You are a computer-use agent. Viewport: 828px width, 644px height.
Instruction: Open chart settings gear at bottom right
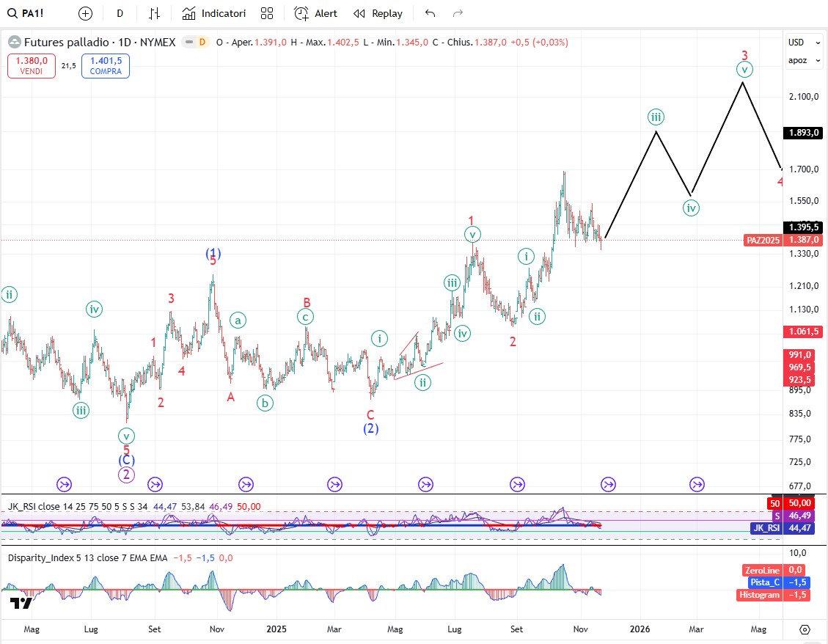805,629
